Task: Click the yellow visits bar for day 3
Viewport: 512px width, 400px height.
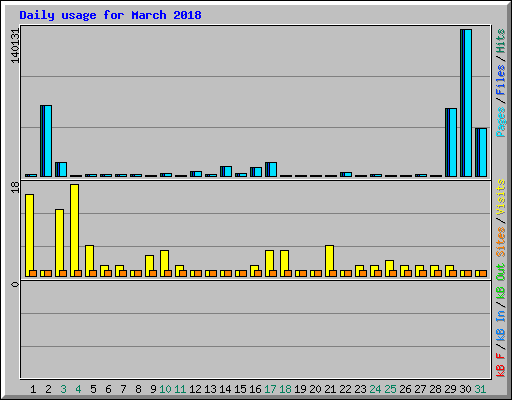Action: point(59,243)
